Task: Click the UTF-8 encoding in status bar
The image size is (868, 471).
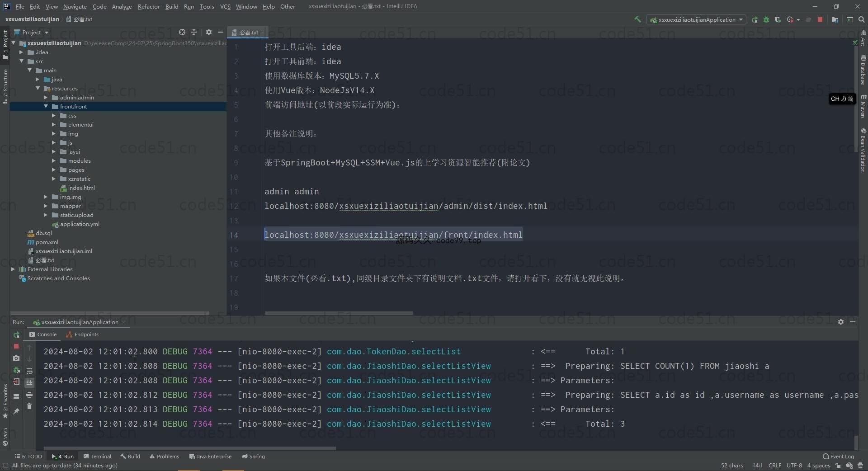Action: (x=794, y=465)
